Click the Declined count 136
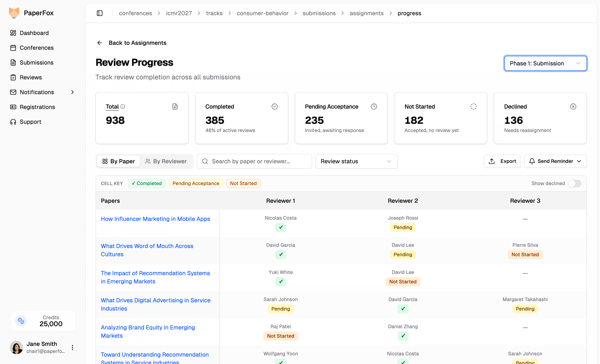 click(x=513, y=120)
